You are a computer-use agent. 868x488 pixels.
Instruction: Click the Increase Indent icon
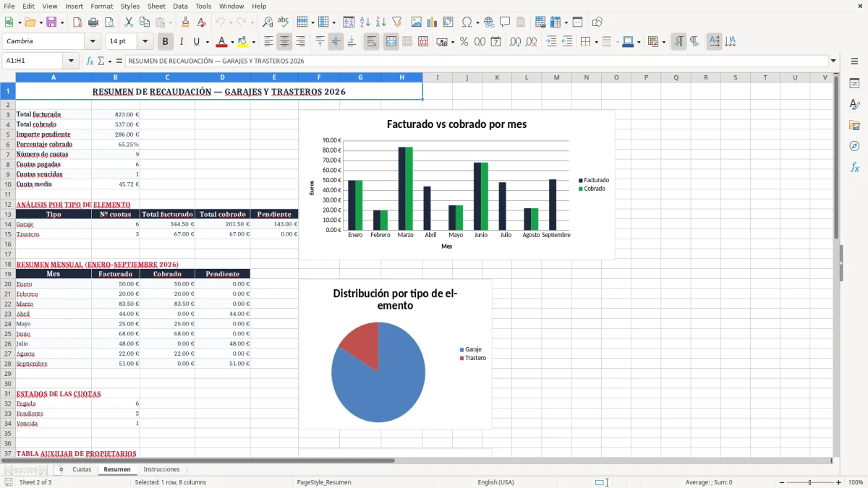pyautogui.click(x=551, y=42)
